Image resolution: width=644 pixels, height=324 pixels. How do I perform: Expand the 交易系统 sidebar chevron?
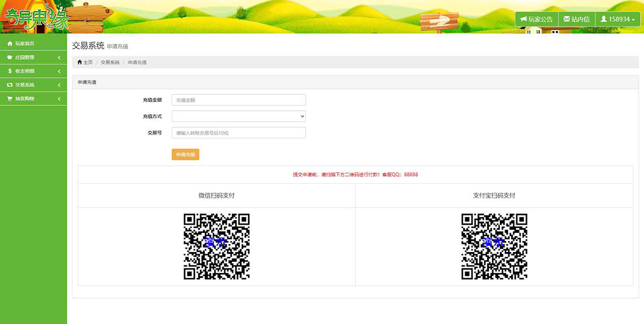[59, 85]
